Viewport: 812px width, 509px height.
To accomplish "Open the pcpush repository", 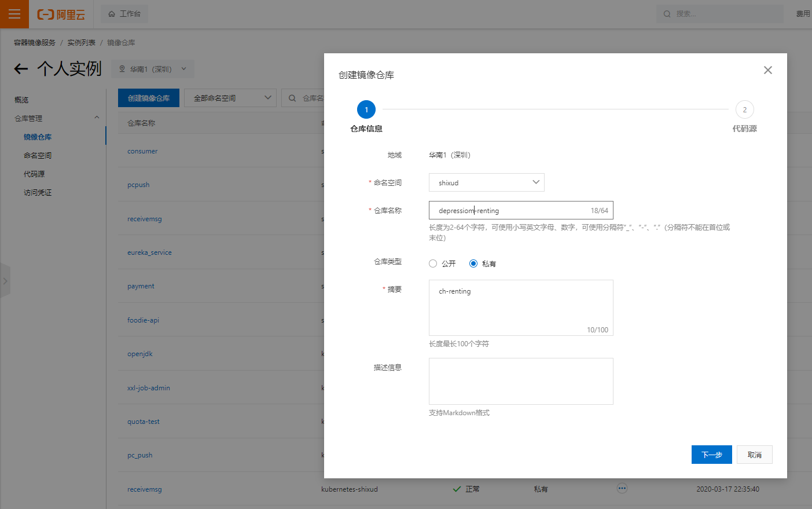I will coord(138,185).
